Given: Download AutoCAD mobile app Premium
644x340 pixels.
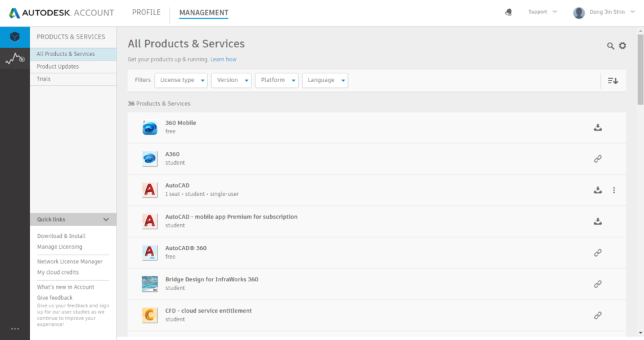Looking at the screenshot, I should (598, 221).
